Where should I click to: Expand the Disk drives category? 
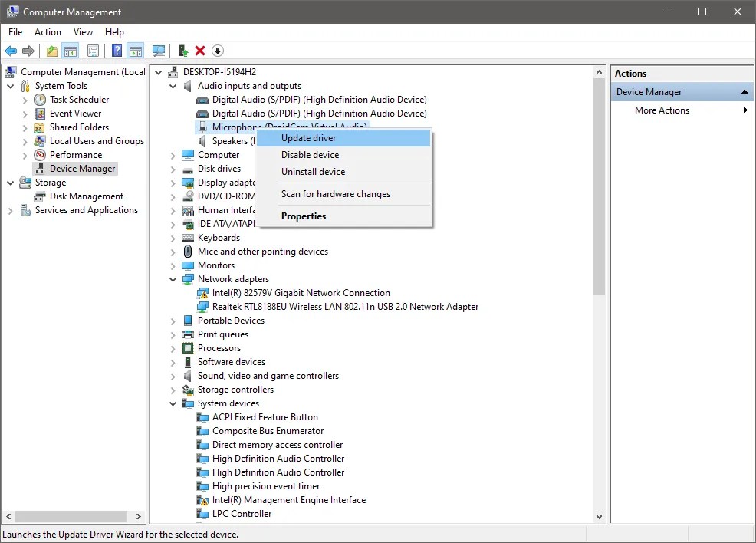coord(172,168)
